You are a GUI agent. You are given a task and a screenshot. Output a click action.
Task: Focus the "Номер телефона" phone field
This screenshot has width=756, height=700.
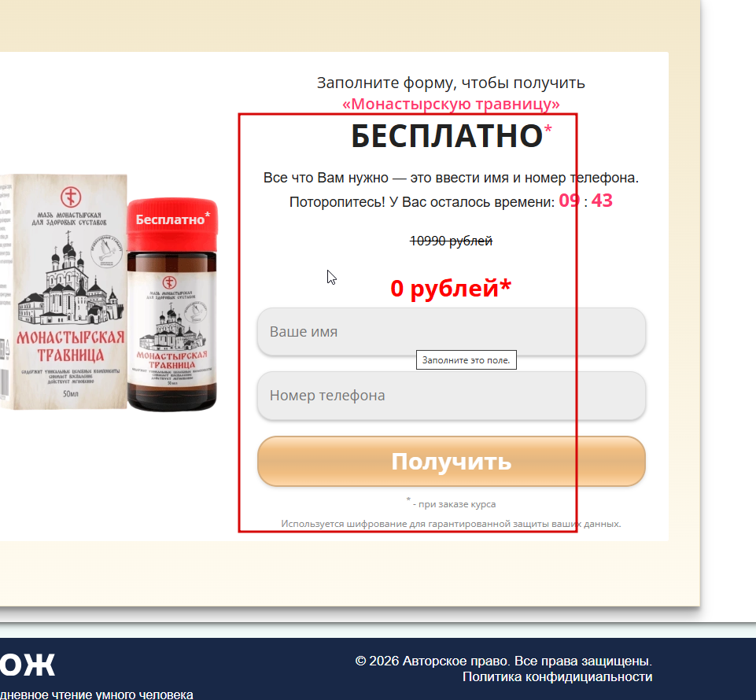point(452,396)
